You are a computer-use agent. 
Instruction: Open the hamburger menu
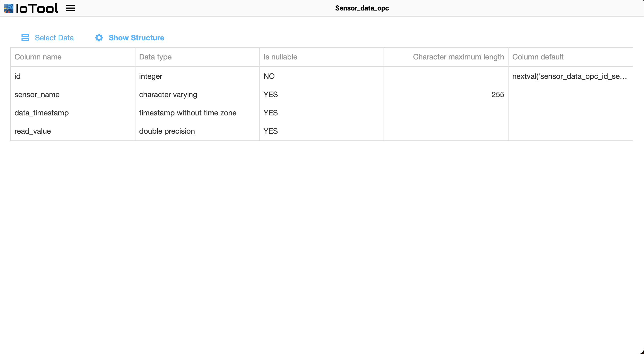(70, 8)
